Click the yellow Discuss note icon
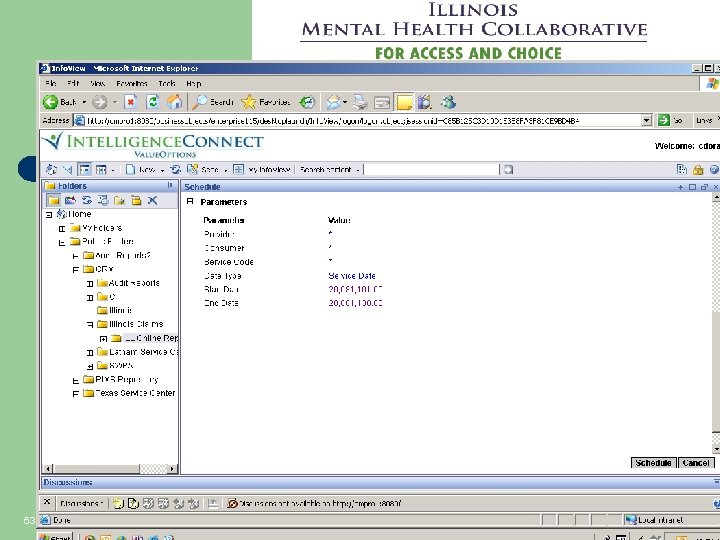720x540 pixels. point(404,102)
